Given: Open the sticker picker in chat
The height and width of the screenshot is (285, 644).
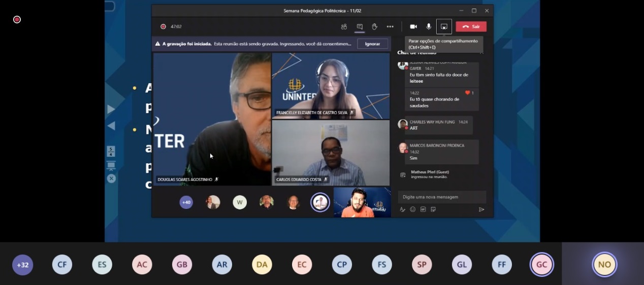Looking at the screenshot, I should pos(433,209).
